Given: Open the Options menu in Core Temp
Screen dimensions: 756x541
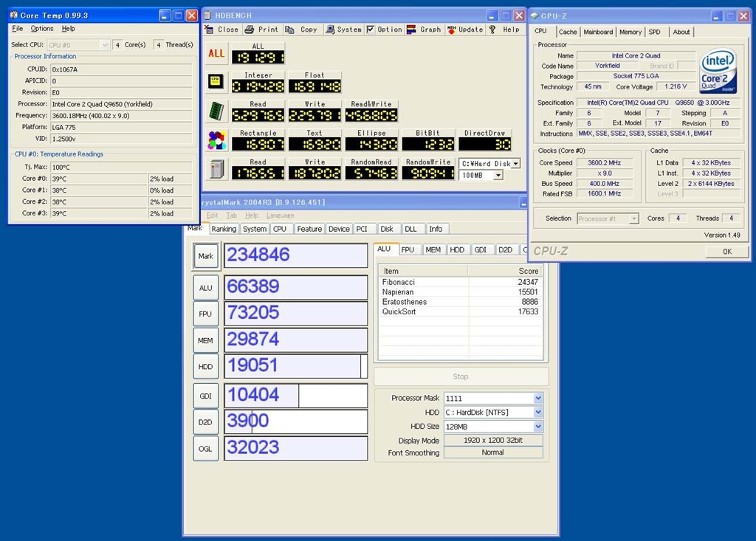Looking at the screenshot, I should pos(42,29).
